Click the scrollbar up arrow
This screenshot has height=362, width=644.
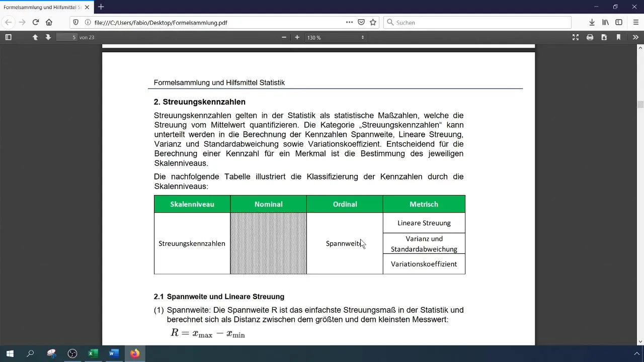pyautogui.click(x=640, y=48)
